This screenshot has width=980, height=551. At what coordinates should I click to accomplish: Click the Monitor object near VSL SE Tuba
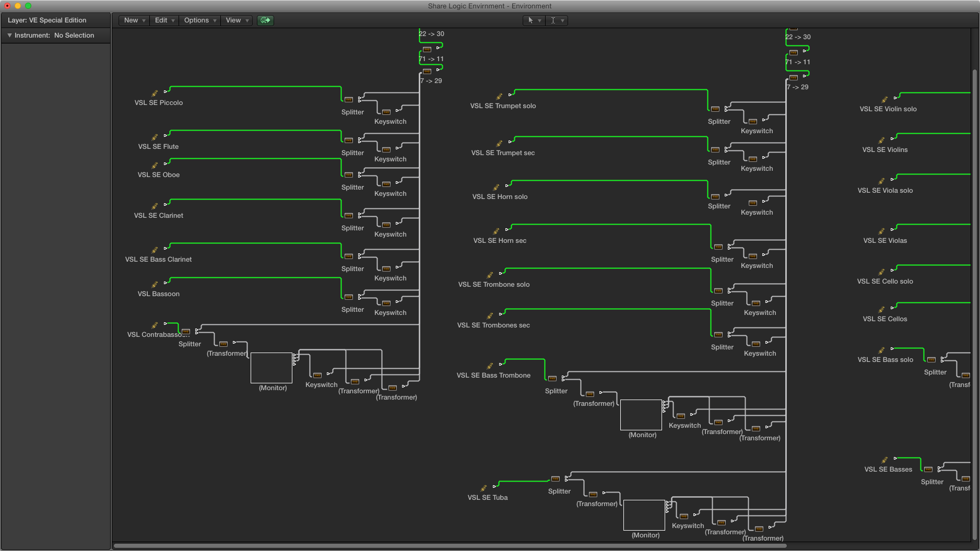click(x=644, y=515)
